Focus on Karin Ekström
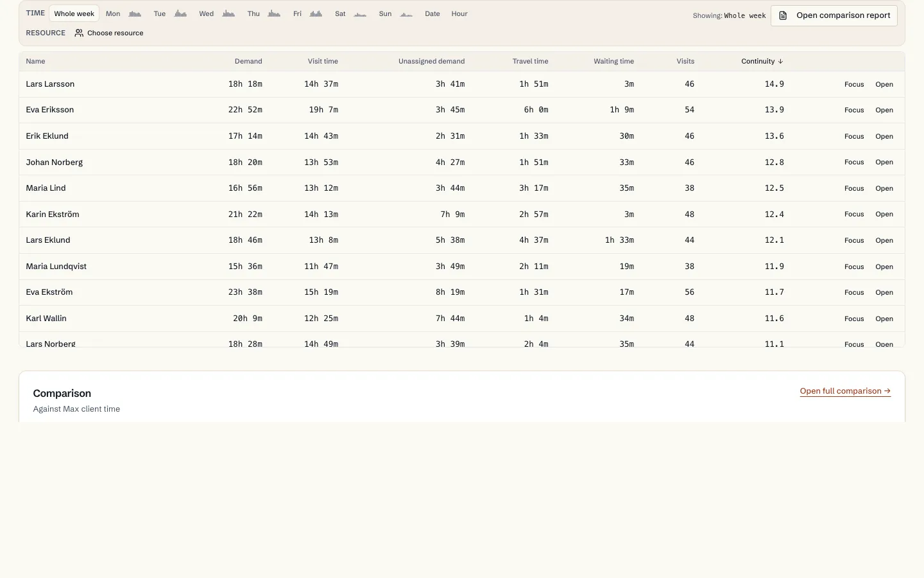Viewport: 924px width, 578px height. click(854, 214)
